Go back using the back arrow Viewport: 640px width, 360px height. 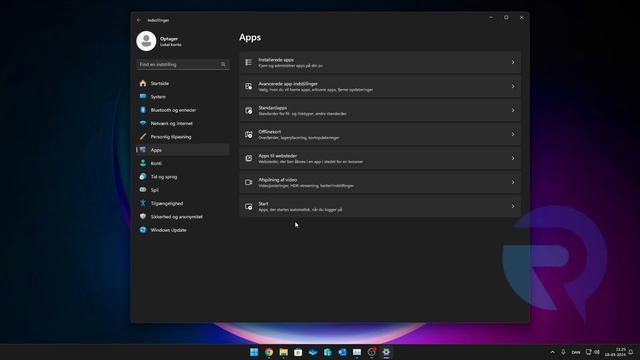tap(139, 20)
